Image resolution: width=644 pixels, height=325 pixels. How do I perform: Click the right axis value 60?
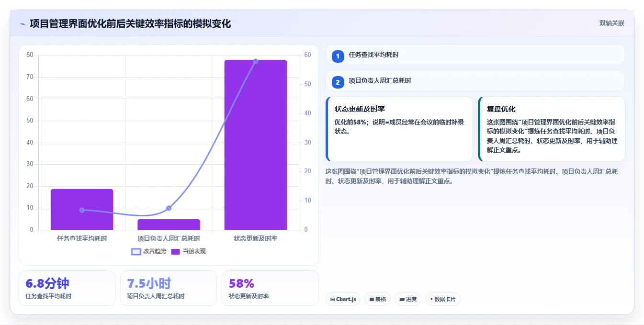point(307,55)
